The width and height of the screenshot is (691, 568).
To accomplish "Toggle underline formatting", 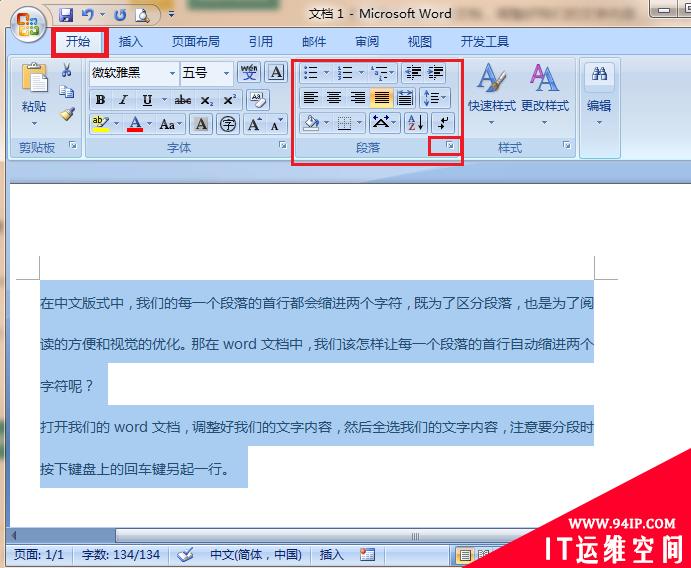I will (x=147, y=100).
